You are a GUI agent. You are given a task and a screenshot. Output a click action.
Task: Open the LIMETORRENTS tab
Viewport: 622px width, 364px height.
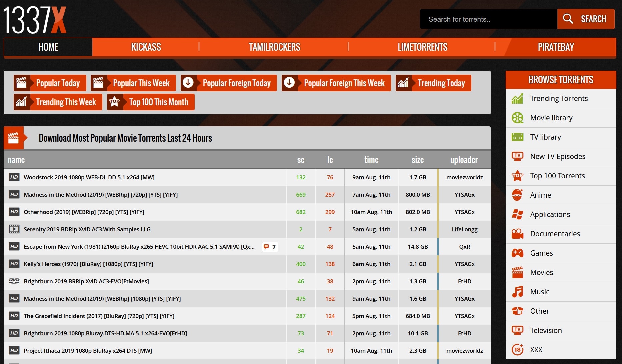[422, 47]
